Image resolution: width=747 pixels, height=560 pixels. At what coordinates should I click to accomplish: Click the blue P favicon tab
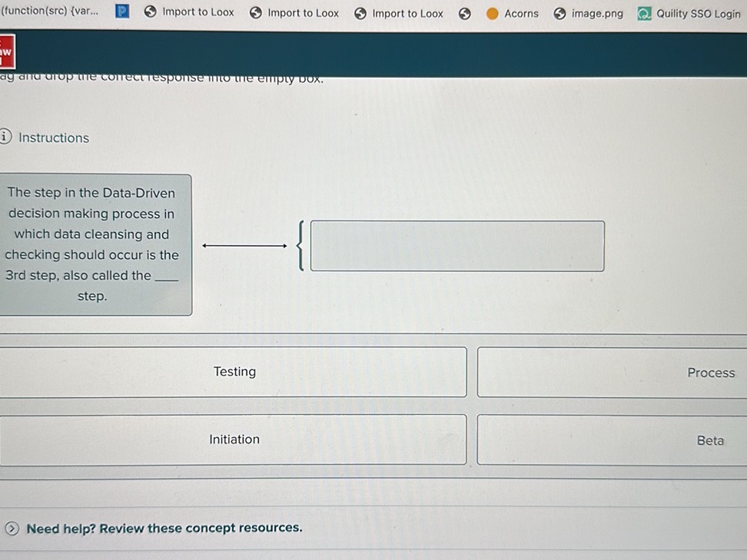121,12
